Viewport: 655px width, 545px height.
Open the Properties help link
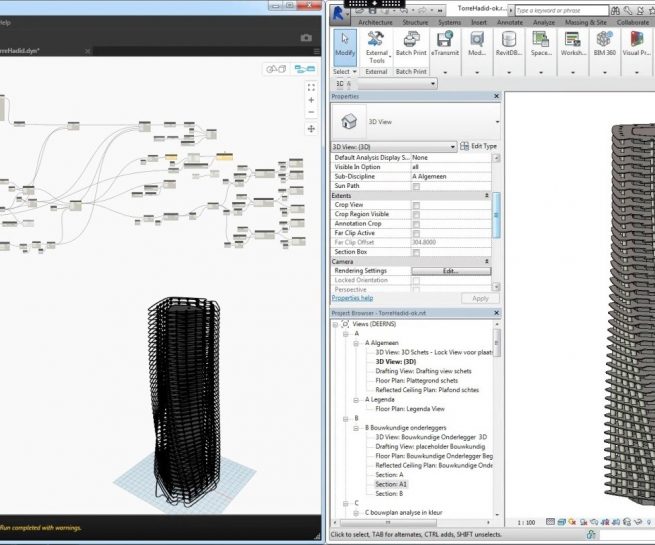pyautogui.click(x=352, y=298)
